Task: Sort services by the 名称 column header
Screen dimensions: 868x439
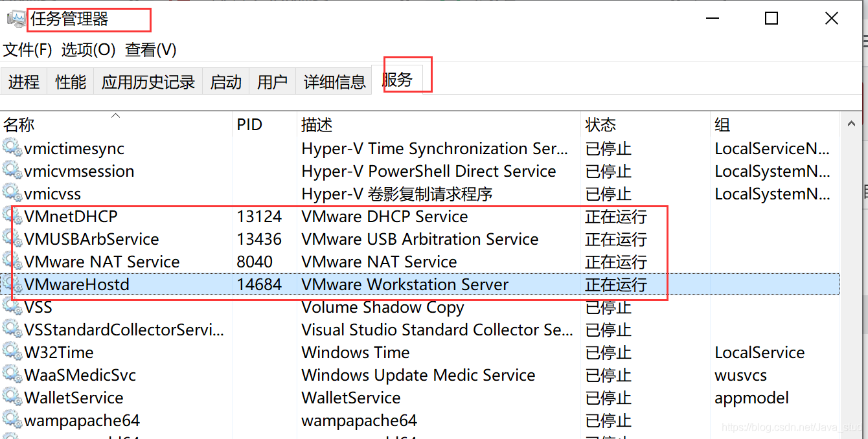Action: (x=19, y=125)
